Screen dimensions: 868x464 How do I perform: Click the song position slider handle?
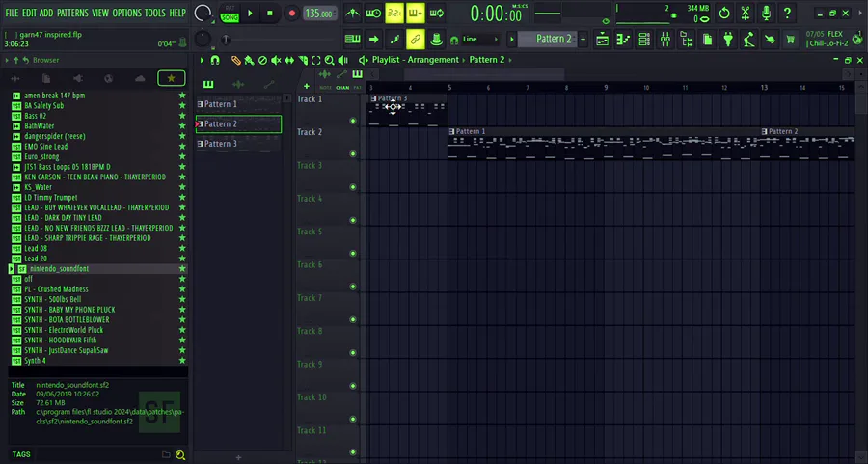pos(226,40)
